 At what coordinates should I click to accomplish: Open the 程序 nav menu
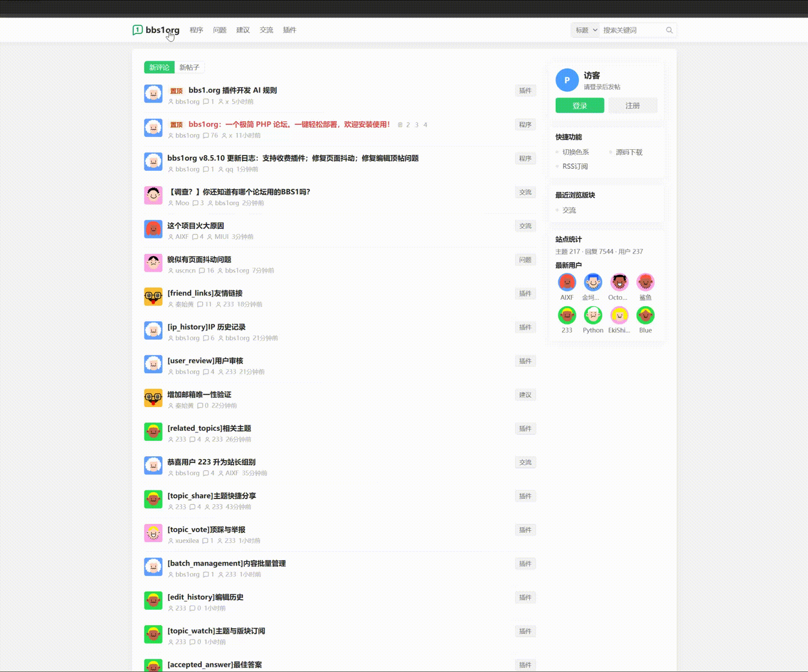[197, 30]
